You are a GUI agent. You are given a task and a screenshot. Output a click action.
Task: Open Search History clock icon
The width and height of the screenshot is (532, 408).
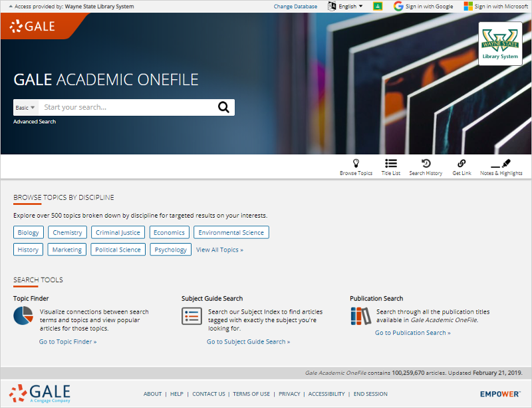click(426, 164)
